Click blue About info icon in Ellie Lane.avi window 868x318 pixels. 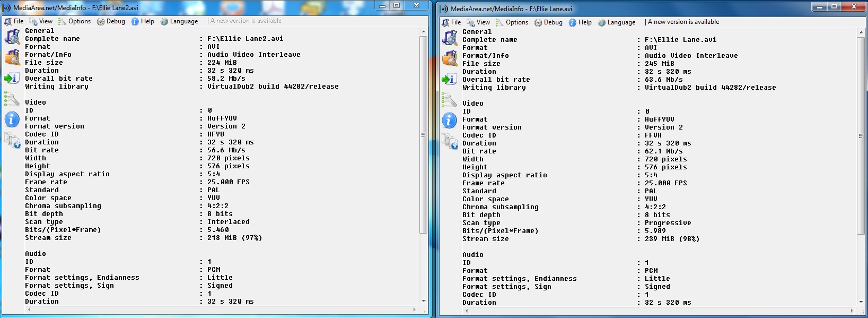tap(450, 120)
